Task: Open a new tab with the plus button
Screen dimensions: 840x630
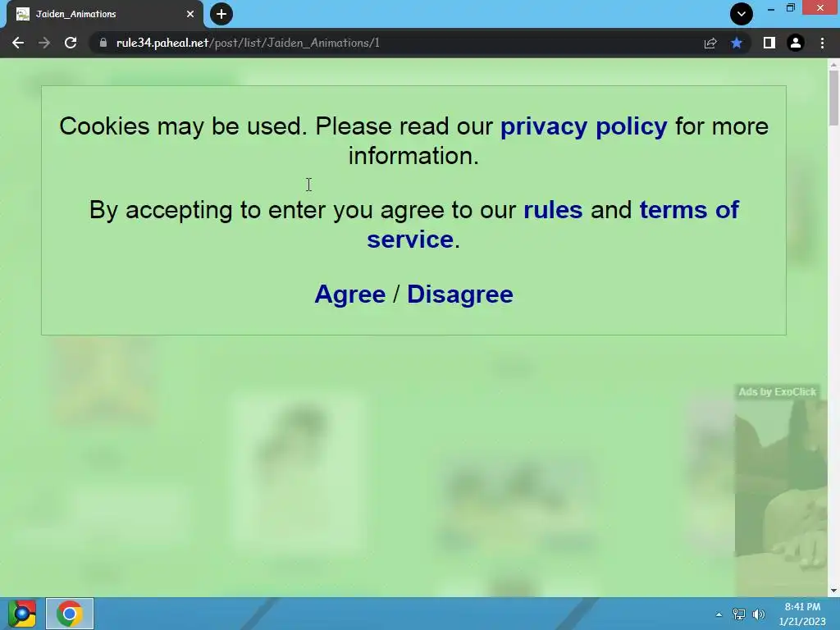Action: pyautogui.click(x=221, y=14)
